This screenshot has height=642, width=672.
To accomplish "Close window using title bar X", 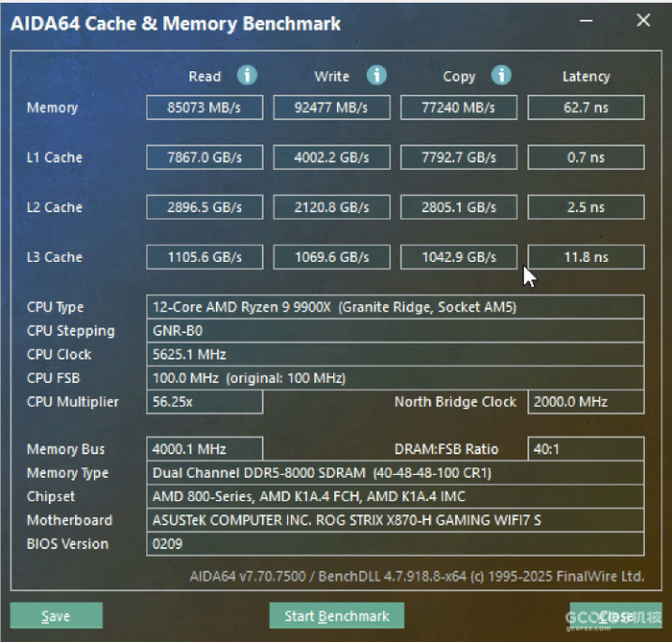I will pyautogui.click(x=642, y=21).
